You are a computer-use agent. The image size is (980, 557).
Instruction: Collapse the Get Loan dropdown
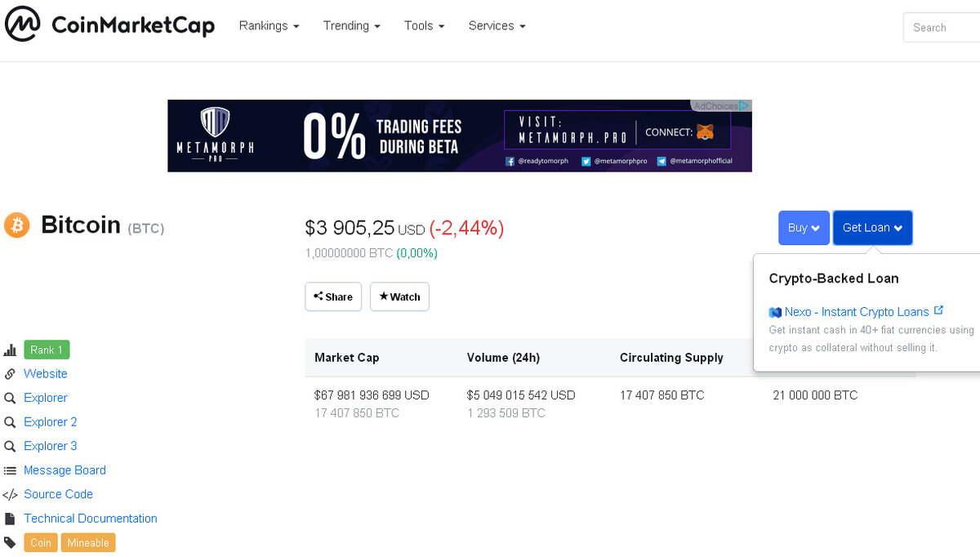pyautogui.click(x=872, y=228)
